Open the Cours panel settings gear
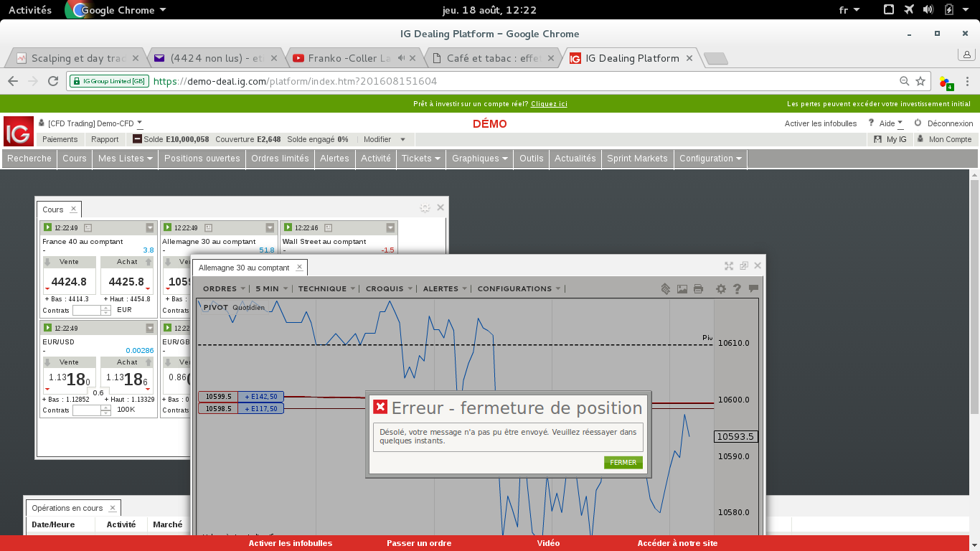The image size is (980, 551). (x=425, y=208)
